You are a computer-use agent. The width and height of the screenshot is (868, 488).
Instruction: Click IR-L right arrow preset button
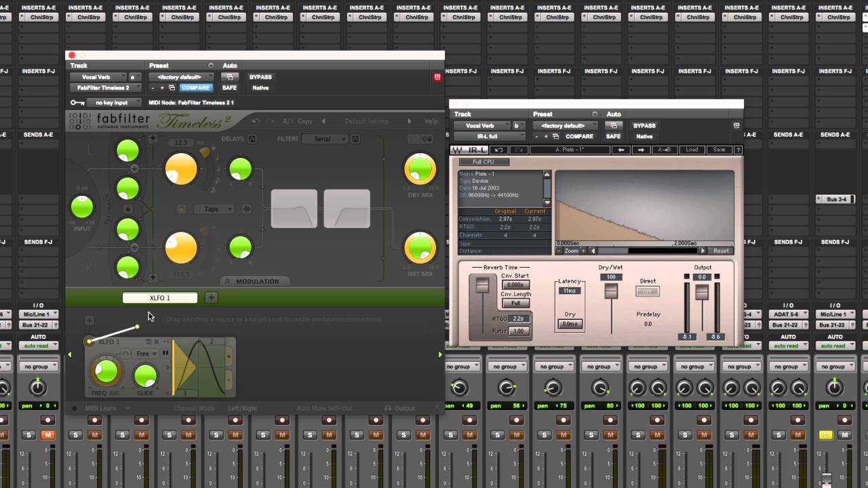(x=641, y=150)
